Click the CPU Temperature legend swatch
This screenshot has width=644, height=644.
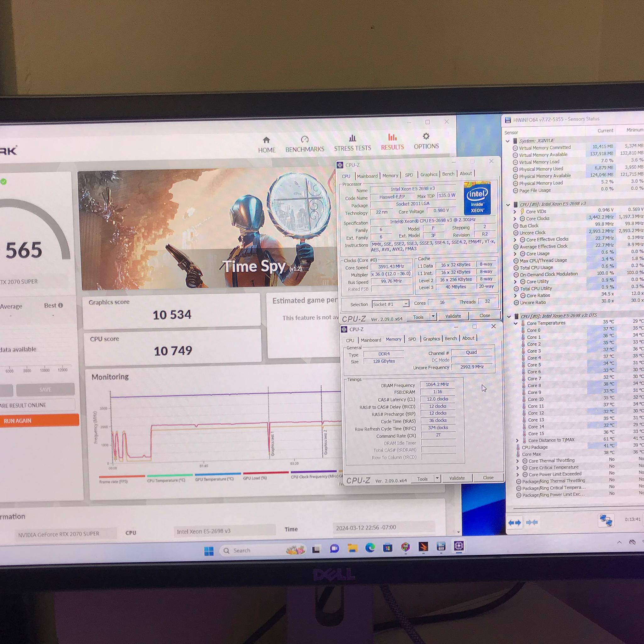[x=170, y=475]
